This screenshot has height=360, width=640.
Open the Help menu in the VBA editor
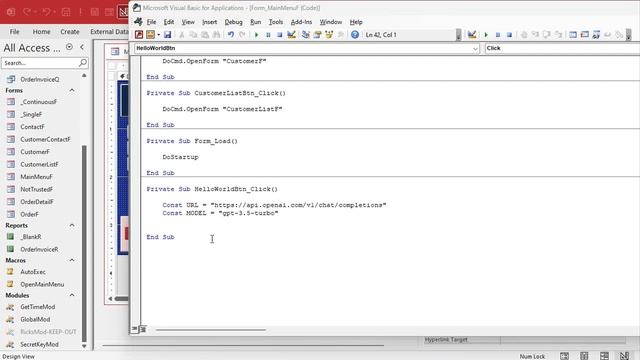(x=356, y=22)
